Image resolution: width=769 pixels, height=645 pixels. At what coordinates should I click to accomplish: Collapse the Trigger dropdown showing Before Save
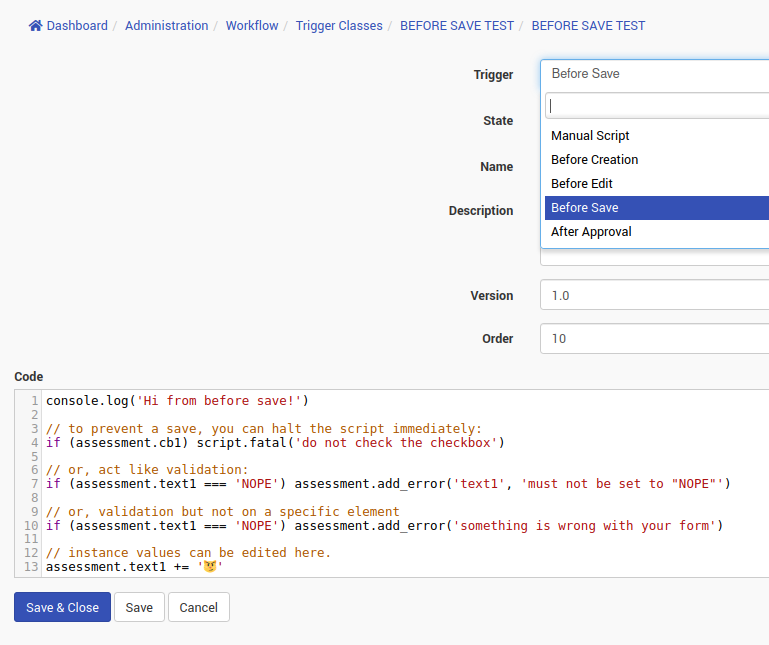tap(655, 74)
